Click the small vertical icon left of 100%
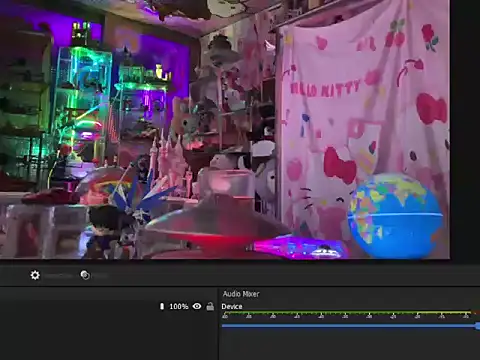The width and height of the screenshot is (480, 360). pyautogui.click(x=162, y=306)
